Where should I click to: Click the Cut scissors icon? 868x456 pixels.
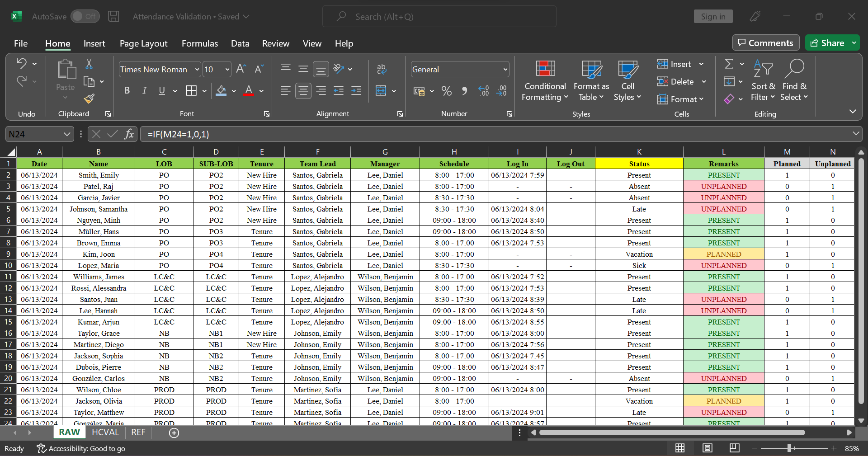pyautogui.click(x=89, y=64)
